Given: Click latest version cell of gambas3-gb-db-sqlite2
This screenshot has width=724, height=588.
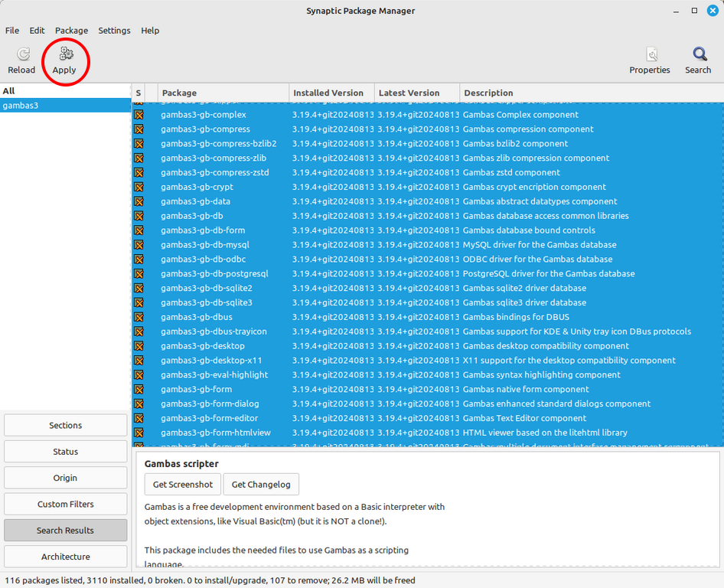Looking at the screenshot, I should point(419,288).
